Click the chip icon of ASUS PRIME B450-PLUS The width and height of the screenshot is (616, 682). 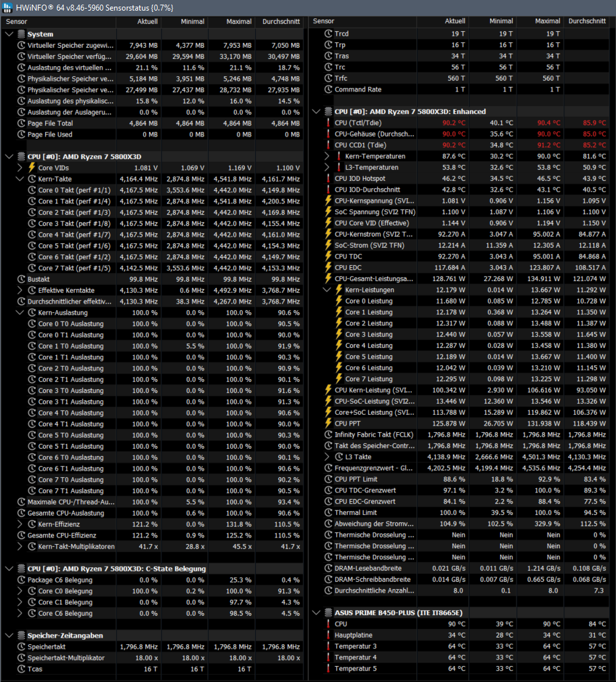coord(328,612)
